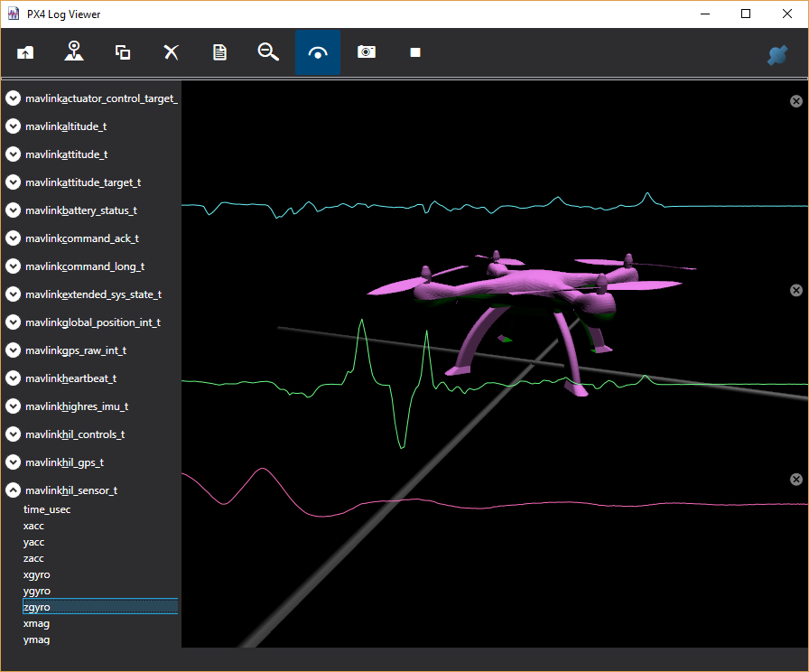Image resolution: width=809 pixels, height=672 pixels.
Task: Click the stop square toolbar button
Action: [x=414, y=52]
